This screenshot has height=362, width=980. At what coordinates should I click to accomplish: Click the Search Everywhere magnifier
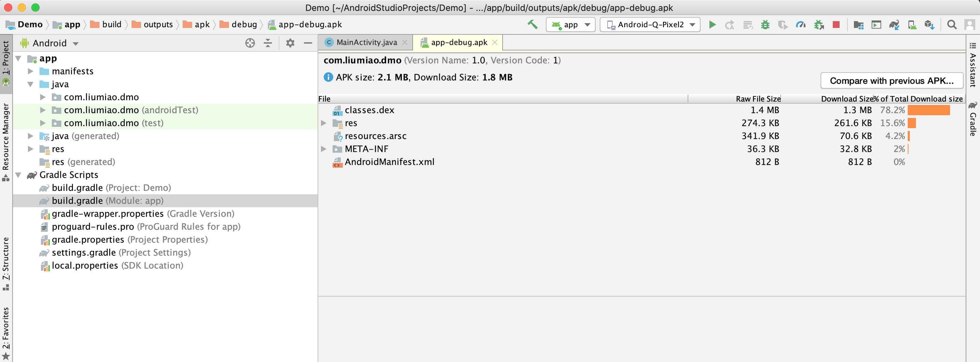click(951, 25)
